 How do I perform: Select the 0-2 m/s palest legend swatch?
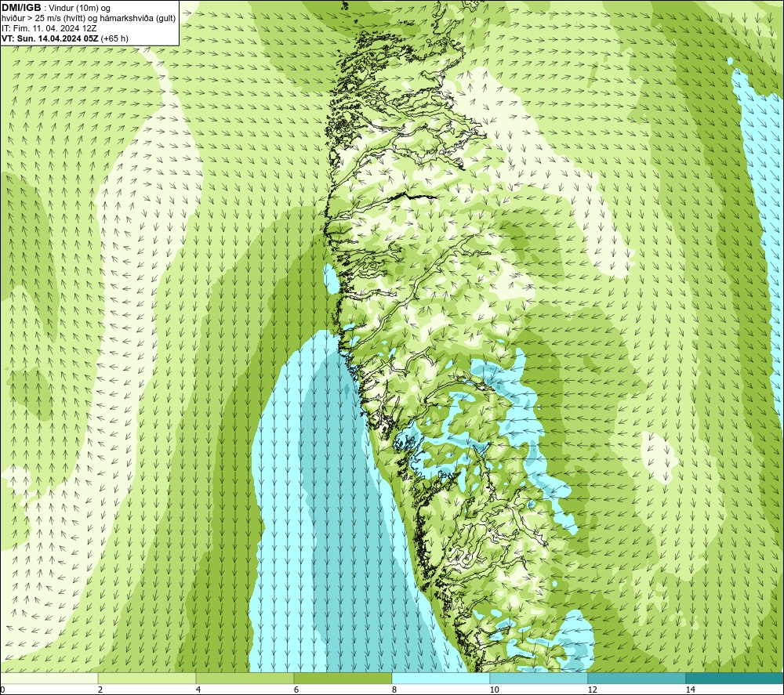(x=49, y=678)
